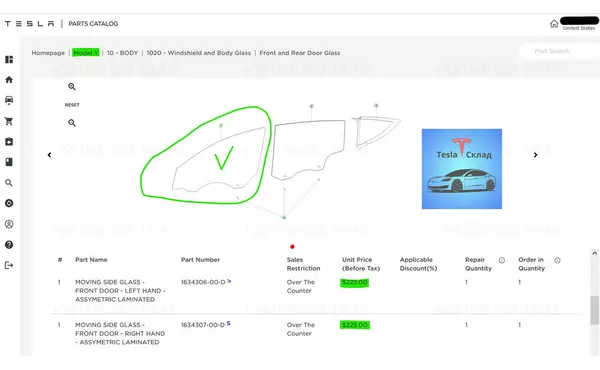This screenshot has width=600, height=370.
Task: Click the Homepage breadcrumb link
Action: [x=48, y=53]
